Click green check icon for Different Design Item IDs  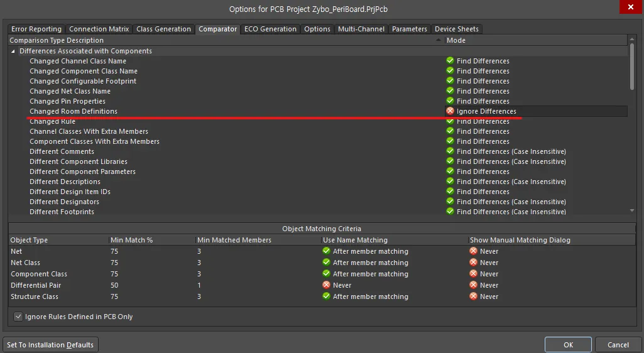pyautogui.click(x=450, y=192)
